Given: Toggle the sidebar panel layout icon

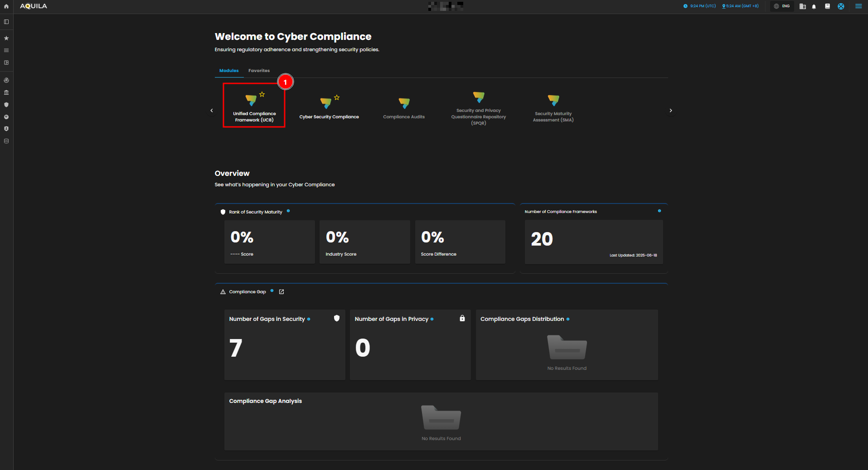Looking at the screenshot, I should tap(6, 22).
